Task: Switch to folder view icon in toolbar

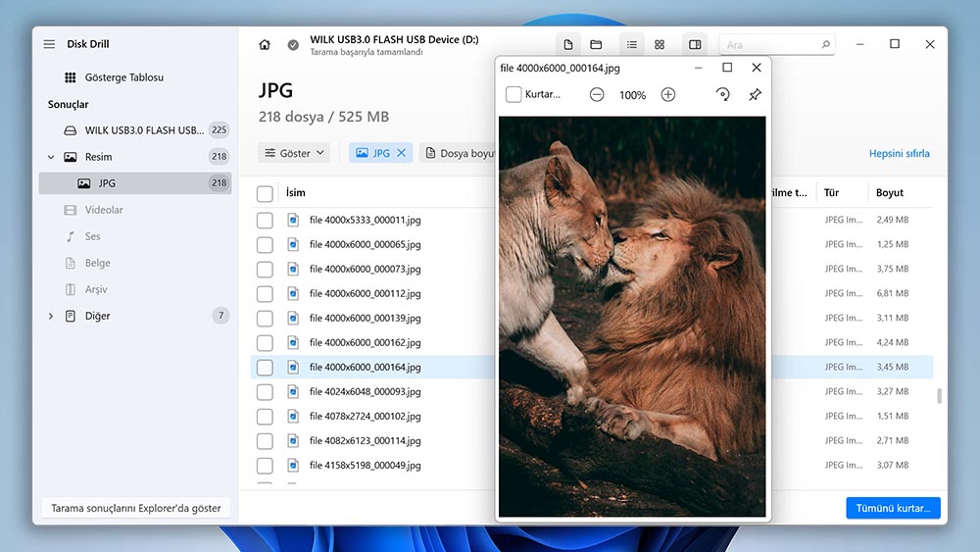Action: click(596, 44)
